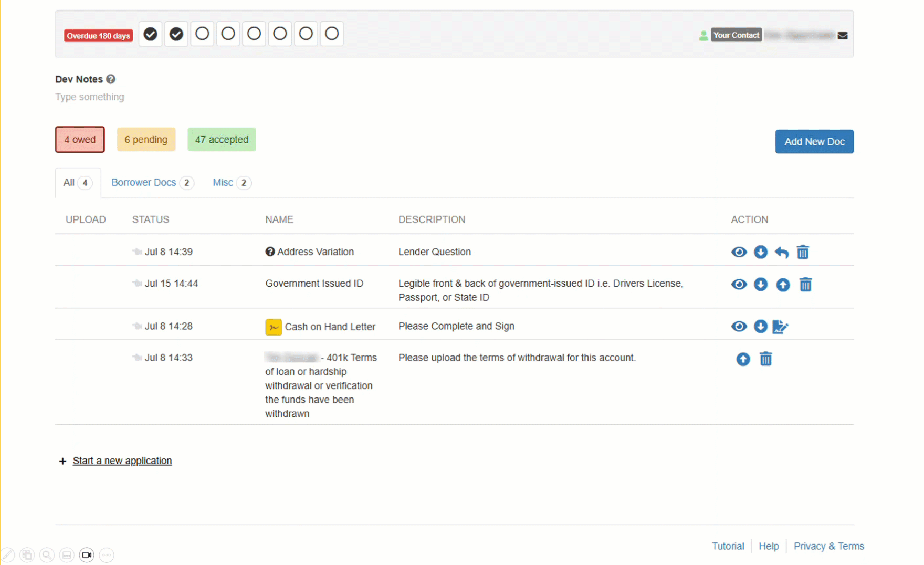This screenshot has height=565, width=924.
Task: Click the status icon next to Jul 8 14:28
Action: coord(137,326)
